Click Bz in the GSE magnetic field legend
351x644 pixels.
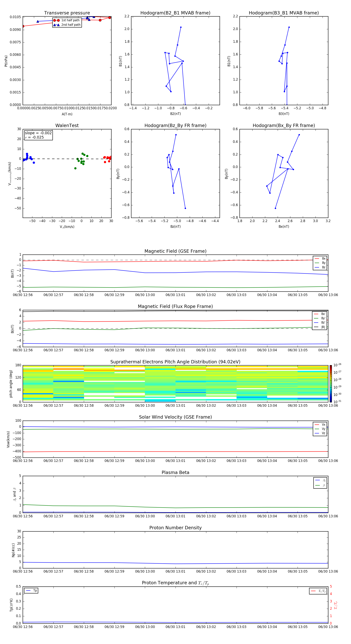320,268
